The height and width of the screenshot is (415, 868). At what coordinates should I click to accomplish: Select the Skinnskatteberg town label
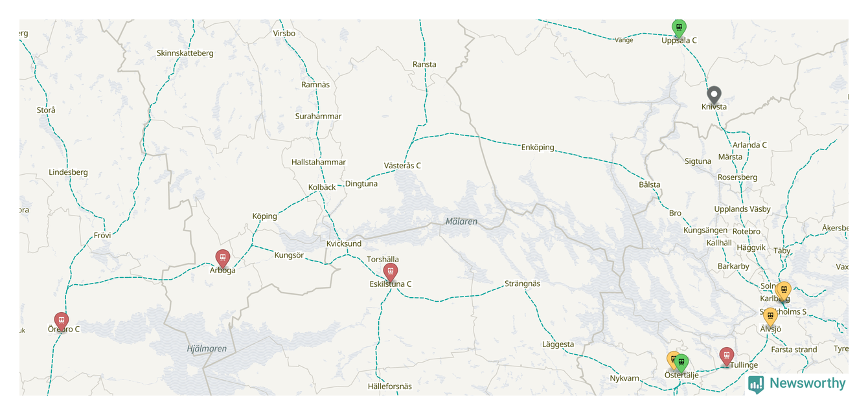point(185,53)
